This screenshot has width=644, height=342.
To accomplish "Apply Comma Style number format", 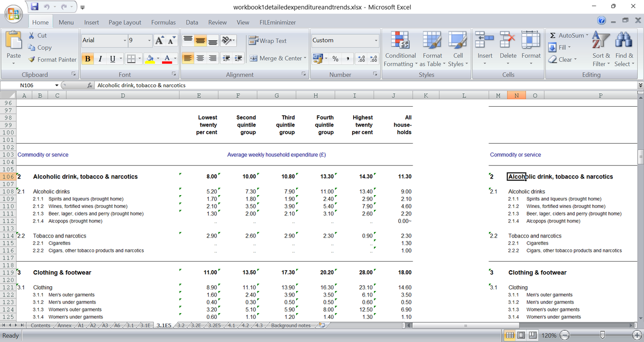I will [x=348, y=58].
